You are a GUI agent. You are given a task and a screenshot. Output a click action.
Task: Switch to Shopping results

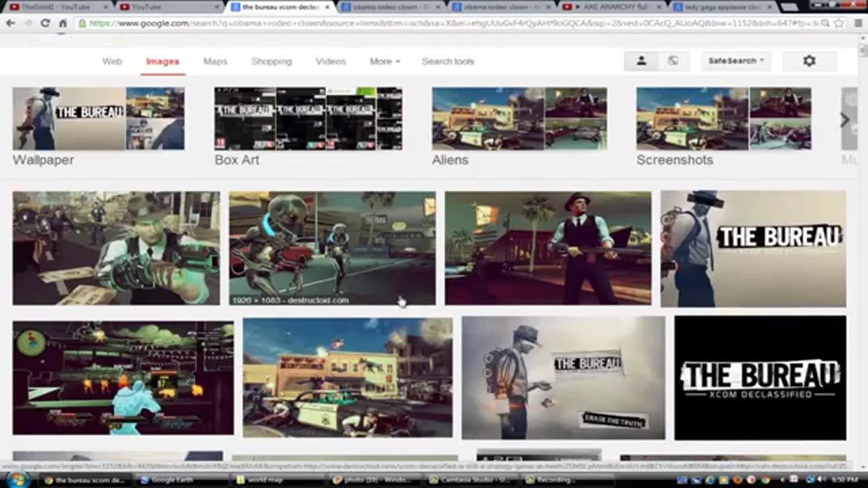pos(271,61)
